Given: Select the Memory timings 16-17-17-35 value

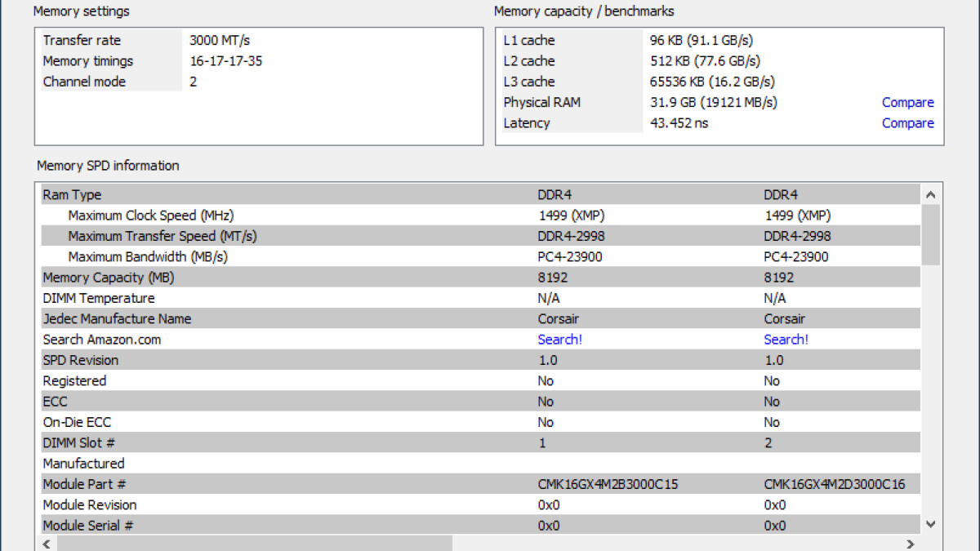Looking at the screenshot, I should point(225,61).
